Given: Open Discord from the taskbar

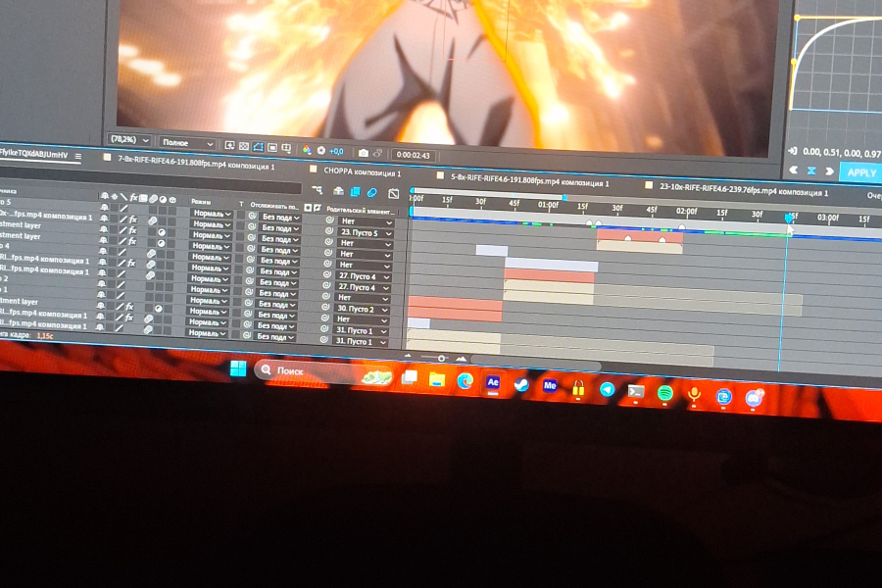Looking at the screenshot, I should click(754, 398).
